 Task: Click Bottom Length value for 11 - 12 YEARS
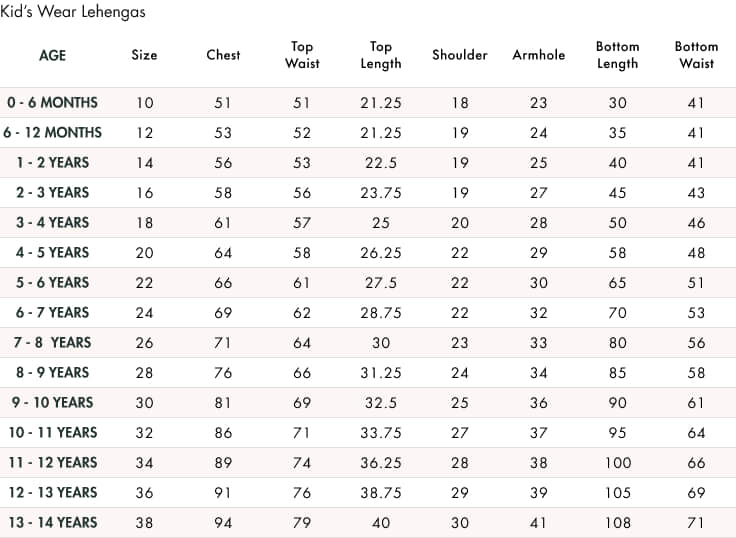(x=617, y=463)
